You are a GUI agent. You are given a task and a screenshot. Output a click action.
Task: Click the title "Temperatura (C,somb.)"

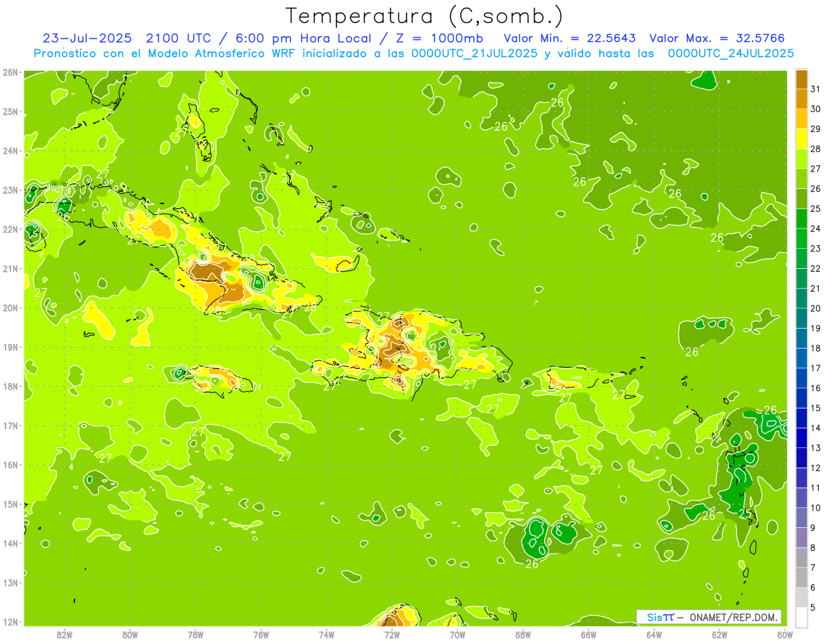click(425, 15)
